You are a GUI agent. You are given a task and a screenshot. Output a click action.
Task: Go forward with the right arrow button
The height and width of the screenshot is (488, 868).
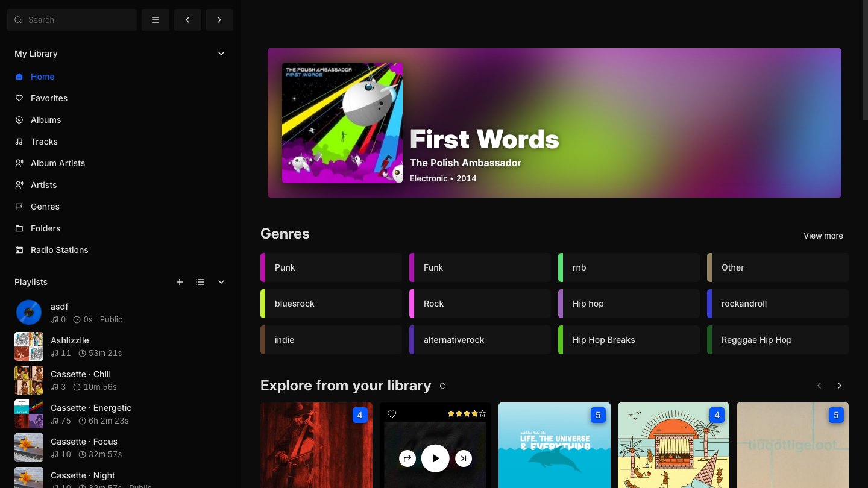tap(219, 20)
